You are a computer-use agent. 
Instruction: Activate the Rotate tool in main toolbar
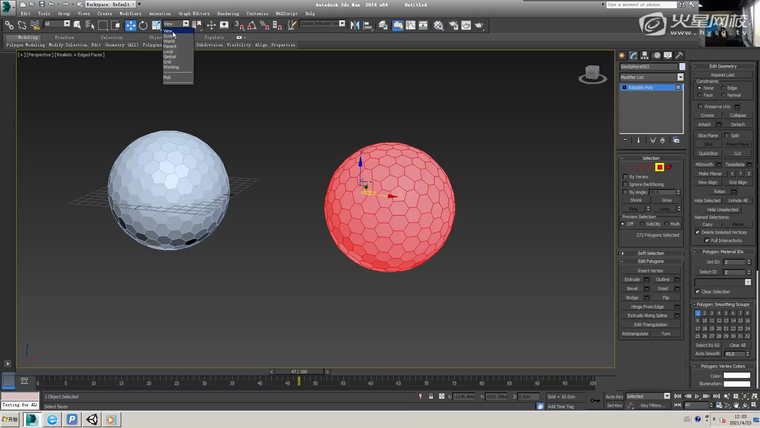click(x=143, y=24)
